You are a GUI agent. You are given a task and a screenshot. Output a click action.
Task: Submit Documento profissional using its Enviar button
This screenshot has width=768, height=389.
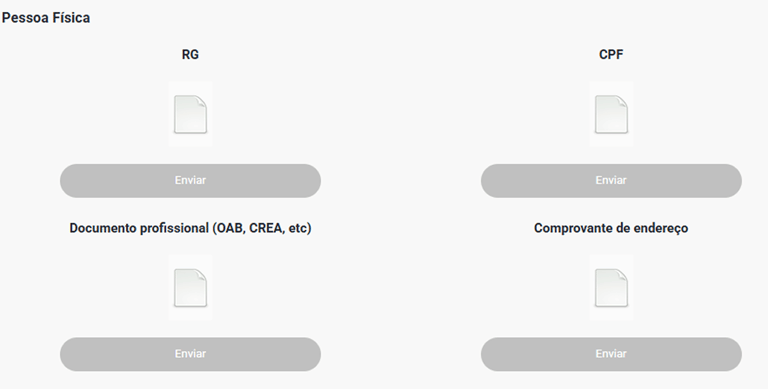click(x=191, y=354)
